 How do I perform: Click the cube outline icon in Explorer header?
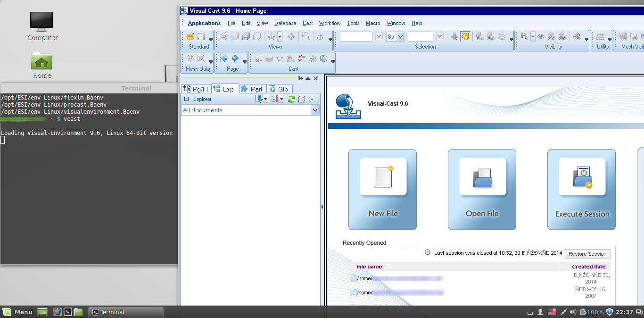pos(302,99)
